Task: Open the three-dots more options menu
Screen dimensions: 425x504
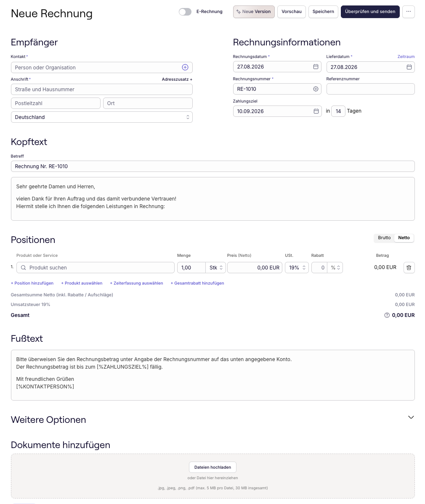Action: [x=408, y=12]
